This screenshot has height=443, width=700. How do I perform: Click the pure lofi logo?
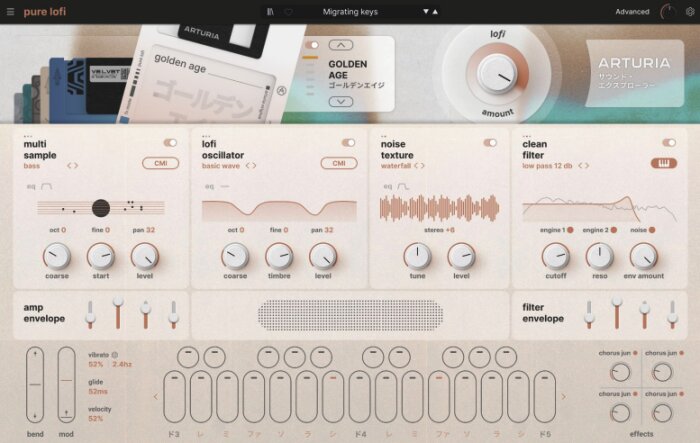coord(45,12)
